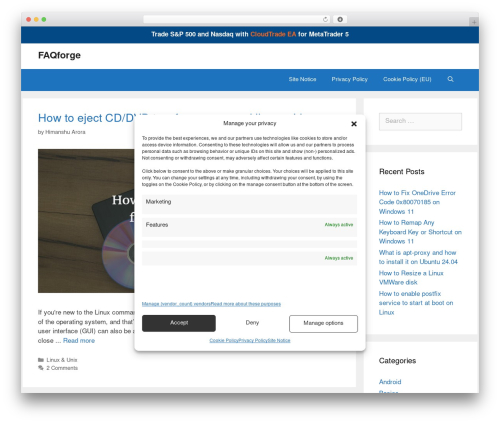Click the Categories heading
Screen dimensions: 500x423
click(397, 361)
